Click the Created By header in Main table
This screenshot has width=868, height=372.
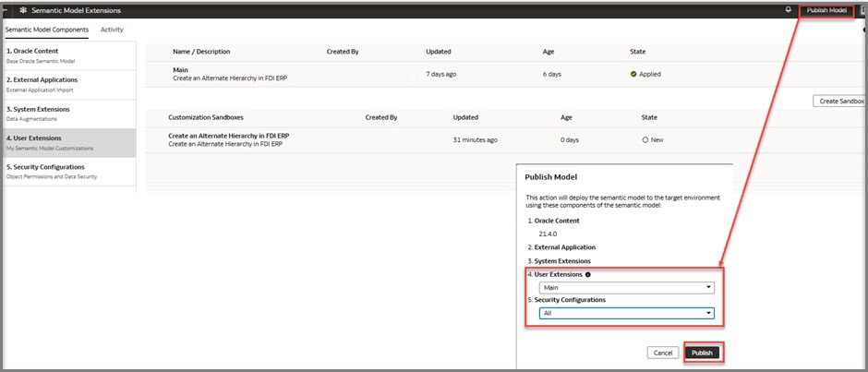343,52
